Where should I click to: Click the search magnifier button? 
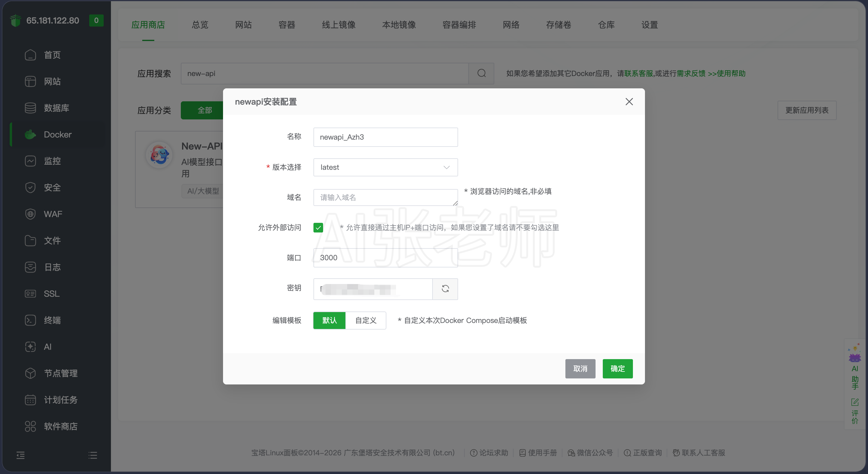pyautogui.click(x=482, y=74)
